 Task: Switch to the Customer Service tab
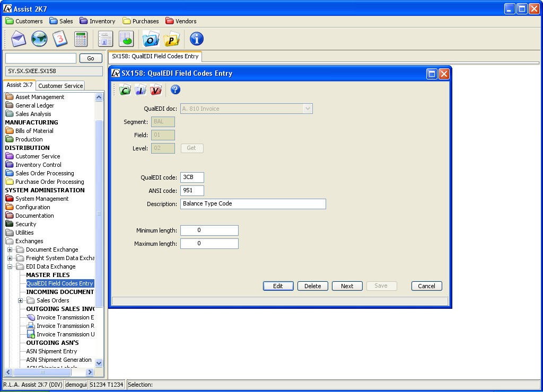coord(60,86)
